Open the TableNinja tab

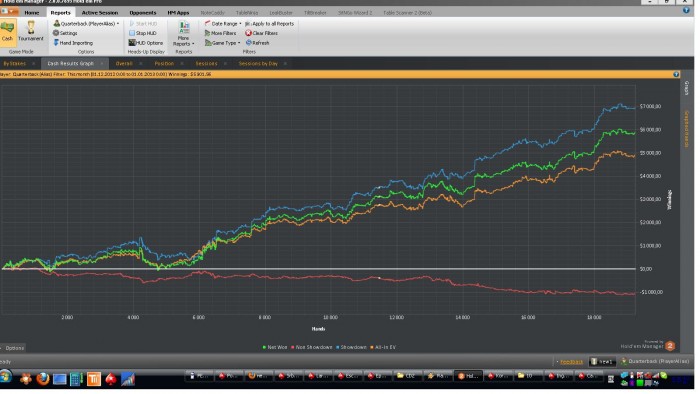(x=246, y=12)
